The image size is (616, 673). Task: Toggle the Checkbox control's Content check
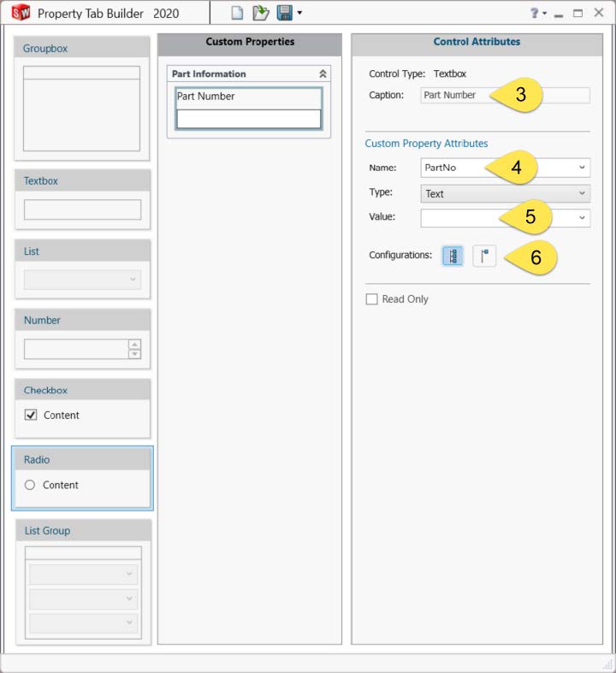(x=32, y=415)
